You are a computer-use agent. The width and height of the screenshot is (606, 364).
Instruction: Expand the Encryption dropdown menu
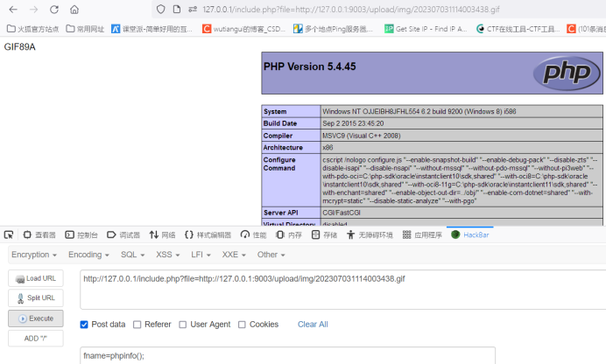(34, 255)
